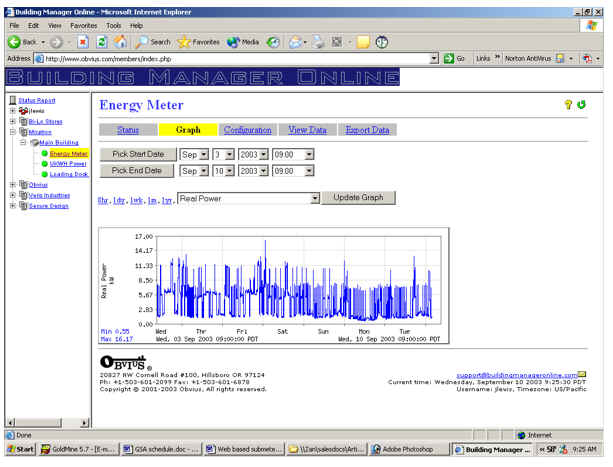Click the Windows Start button

click(21, 449)
